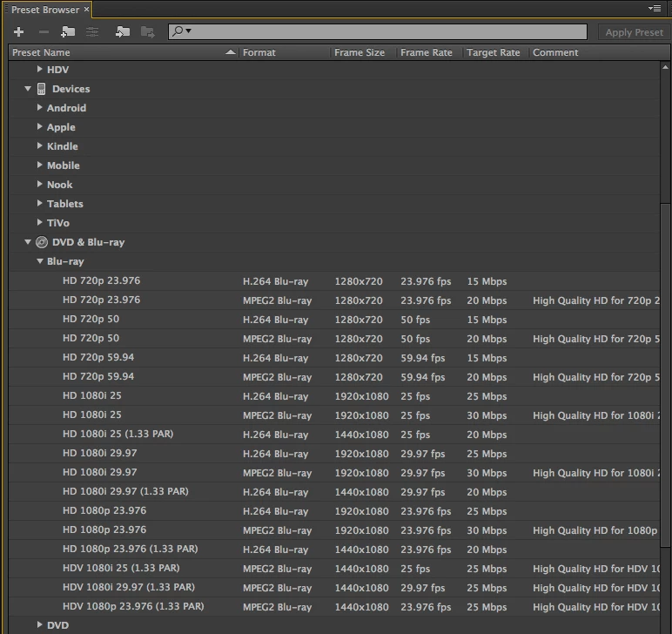Create a new preset group folder
672x634 pixels.
[68, 31]
